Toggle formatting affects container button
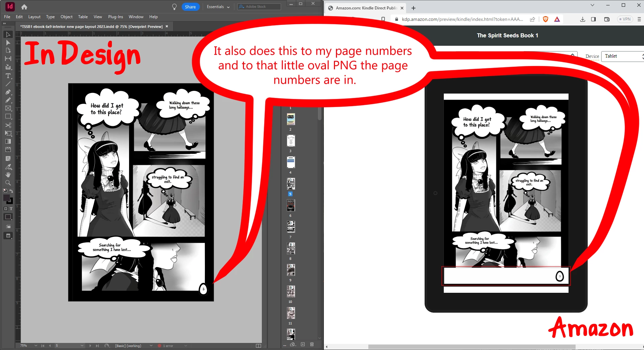644x350 pixels. tap(6, 209)
